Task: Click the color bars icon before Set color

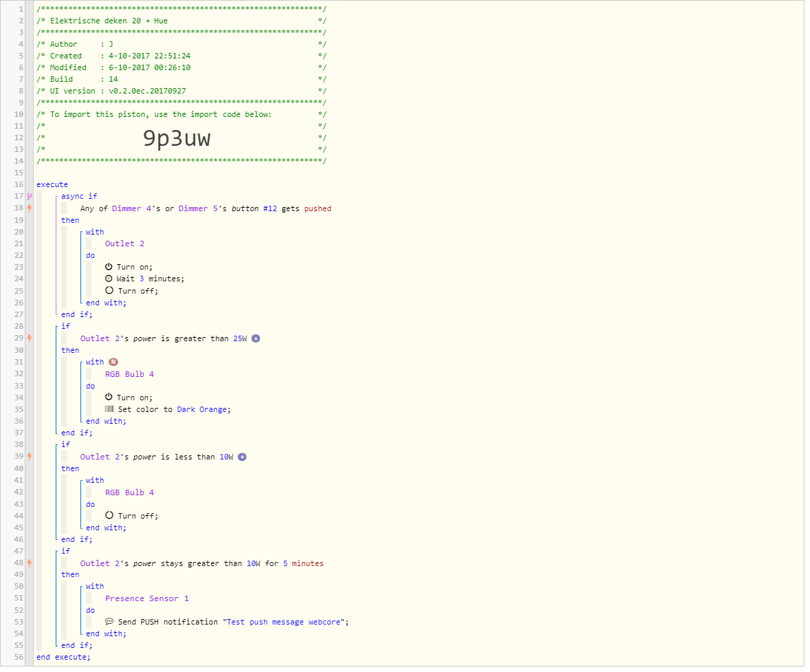Action: pos(109,409)
